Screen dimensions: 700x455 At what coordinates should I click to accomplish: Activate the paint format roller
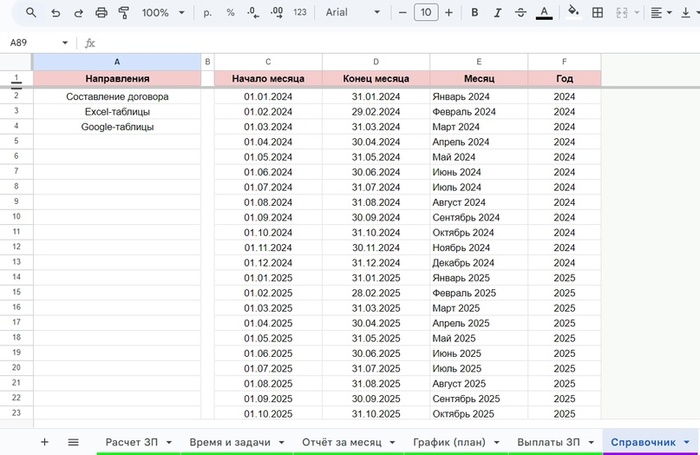(124, 13)
